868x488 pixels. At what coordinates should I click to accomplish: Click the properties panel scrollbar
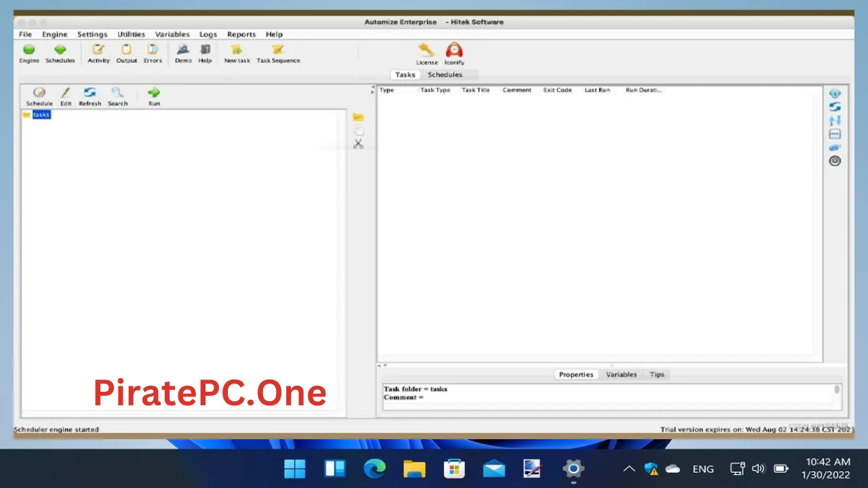pyautogui.click(x=837, y=390)
